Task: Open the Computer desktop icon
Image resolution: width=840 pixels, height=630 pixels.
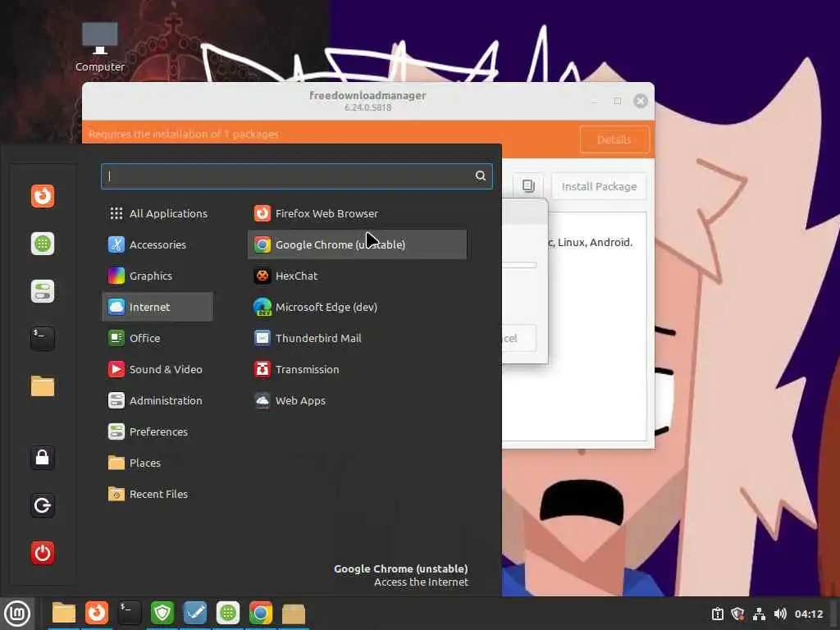Action: (99, 47)
